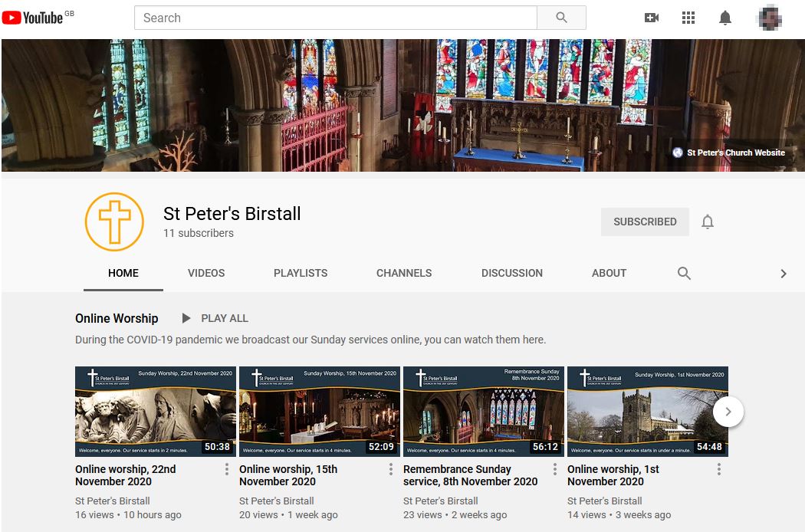This screenshot has width=805, height=532.
Task: Switch to the About tab
Action: click(609, 273)
